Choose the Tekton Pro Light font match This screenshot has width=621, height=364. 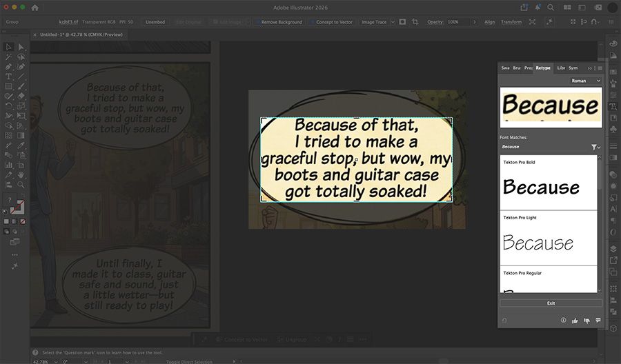coord(549,238)
